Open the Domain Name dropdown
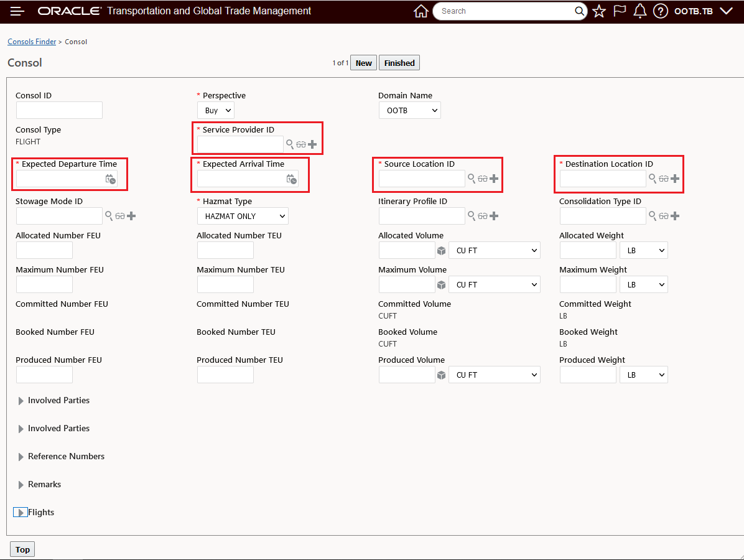The image size is (744, 560). coord(410,111)
